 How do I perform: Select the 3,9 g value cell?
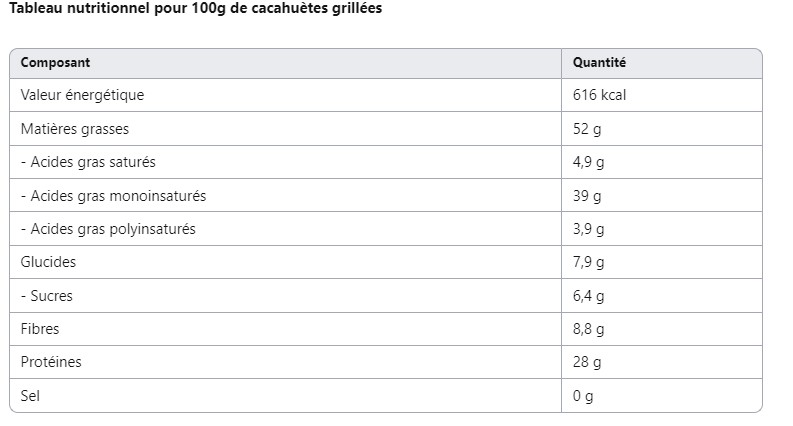click(x=589, y=229)
